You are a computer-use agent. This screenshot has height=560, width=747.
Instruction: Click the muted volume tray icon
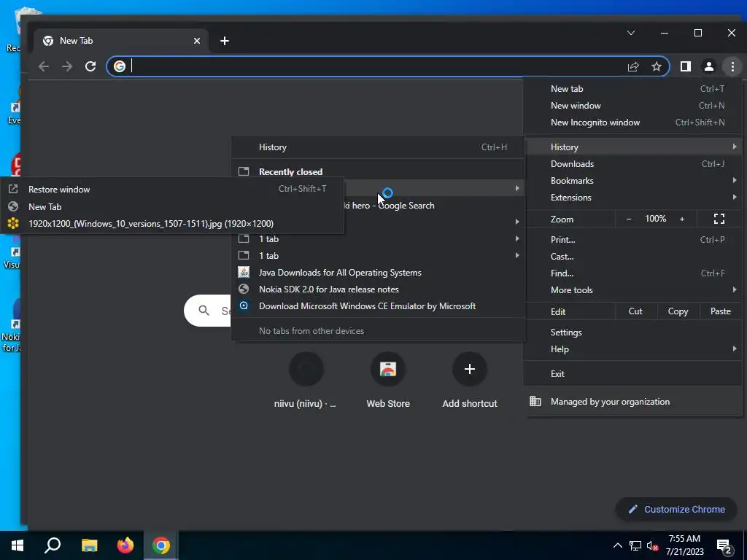(652, 545)
